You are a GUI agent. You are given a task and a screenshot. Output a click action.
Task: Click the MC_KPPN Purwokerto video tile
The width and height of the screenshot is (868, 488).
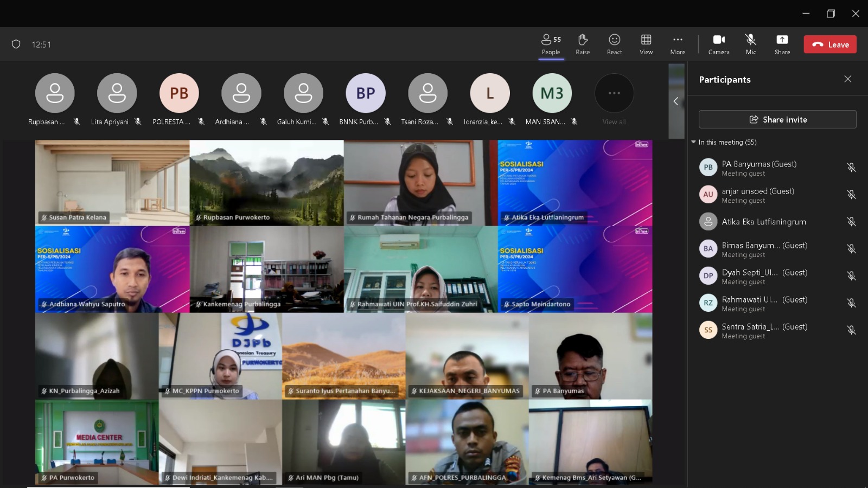pyautogui.click(x=220, y=356)
